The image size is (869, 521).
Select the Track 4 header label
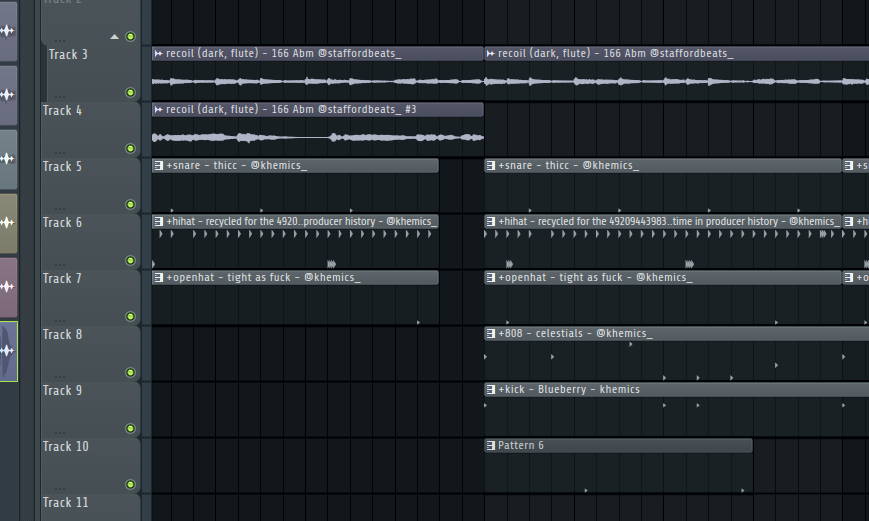(x=62, y=110)
